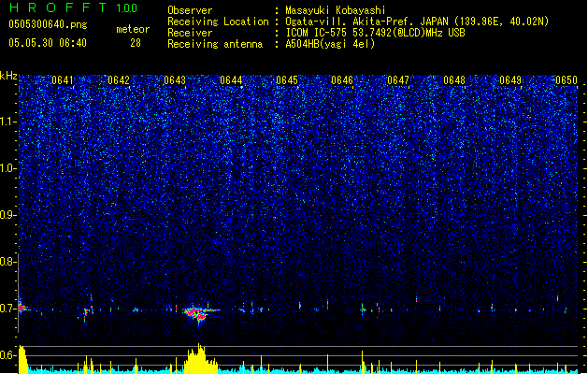Click the 0.9 kHz axis label
This screenshot has width=588, height=374.
[7, 215]
